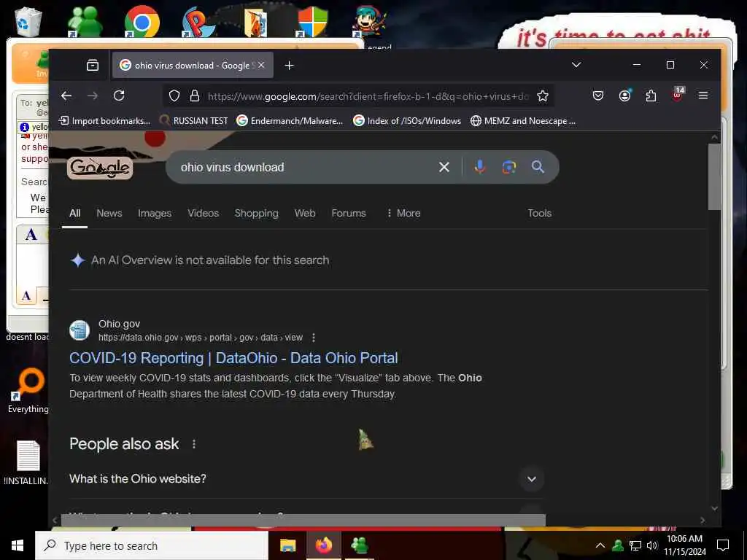Open File Explorer from the taskbar
The image size is (747, 560).
click(x=287, y=545)
